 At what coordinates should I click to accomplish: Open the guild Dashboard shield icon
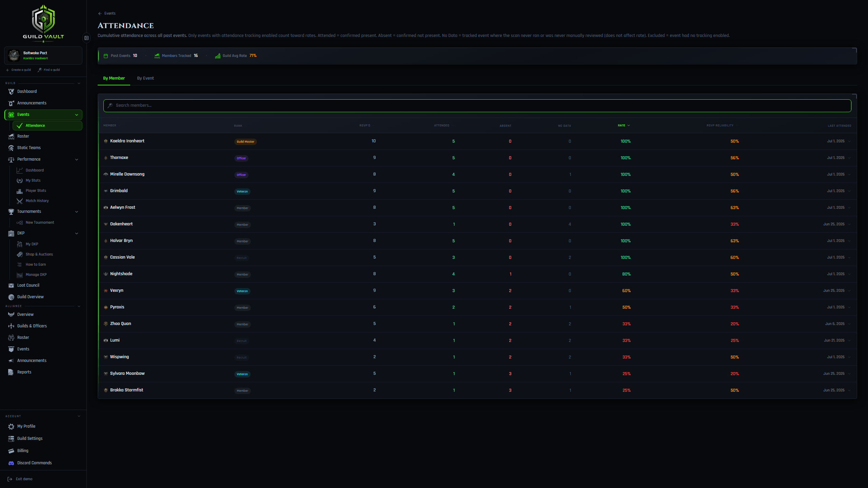coord(11,91)
